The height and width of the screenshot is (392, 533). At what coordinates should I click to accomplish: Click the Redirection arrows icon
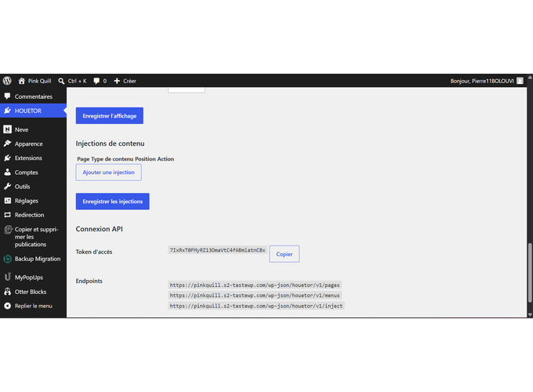pos(8,215)
